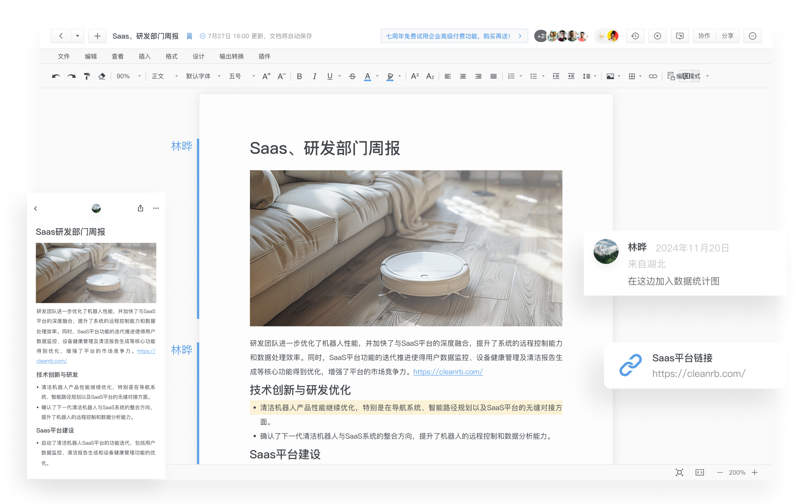Open the 五号 font size dropdown
Viewport: 812px width, 504px height.
242,76
